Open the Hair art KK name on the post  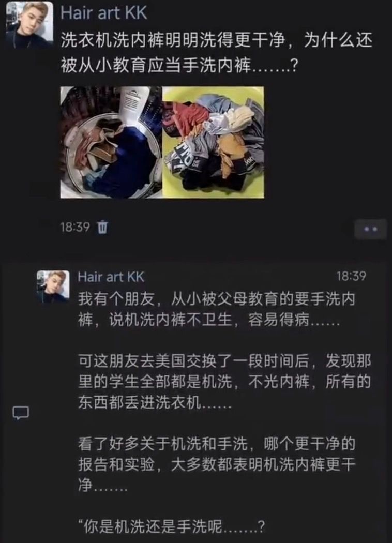104,12
